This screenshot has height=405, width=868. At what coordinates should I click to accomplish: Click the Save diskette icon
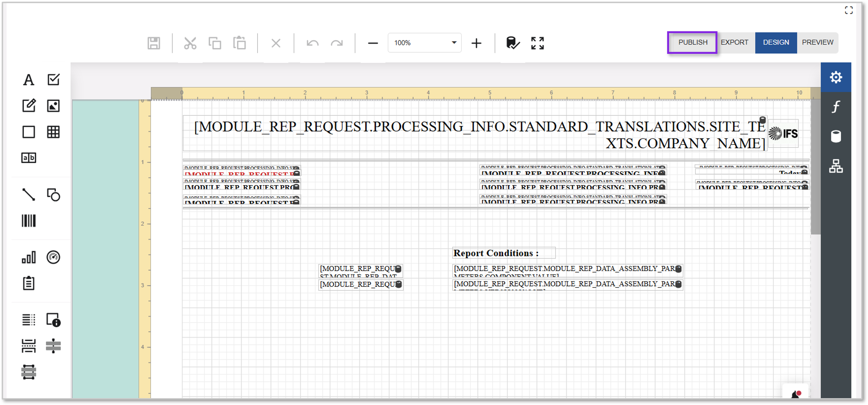coord(154,43)
